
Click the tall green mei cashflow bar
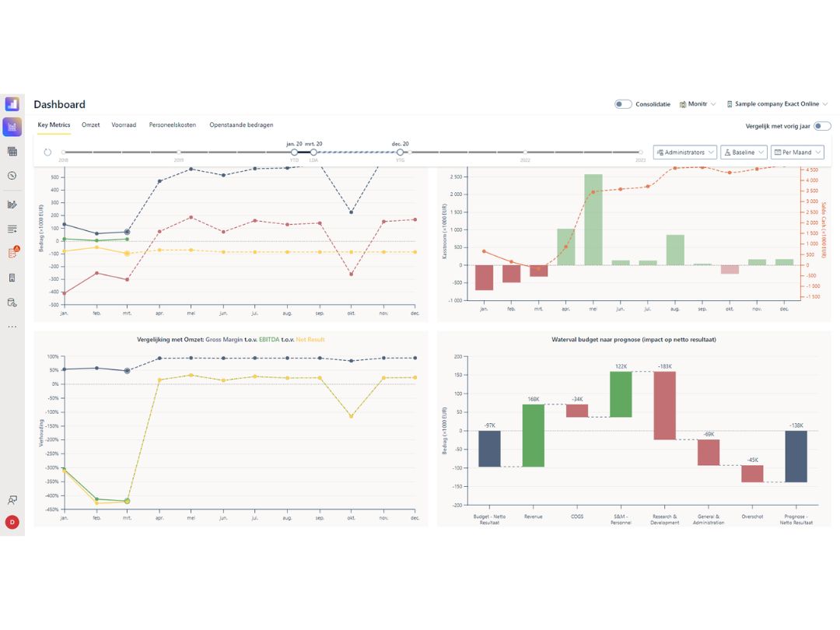(x=593, y=219)
